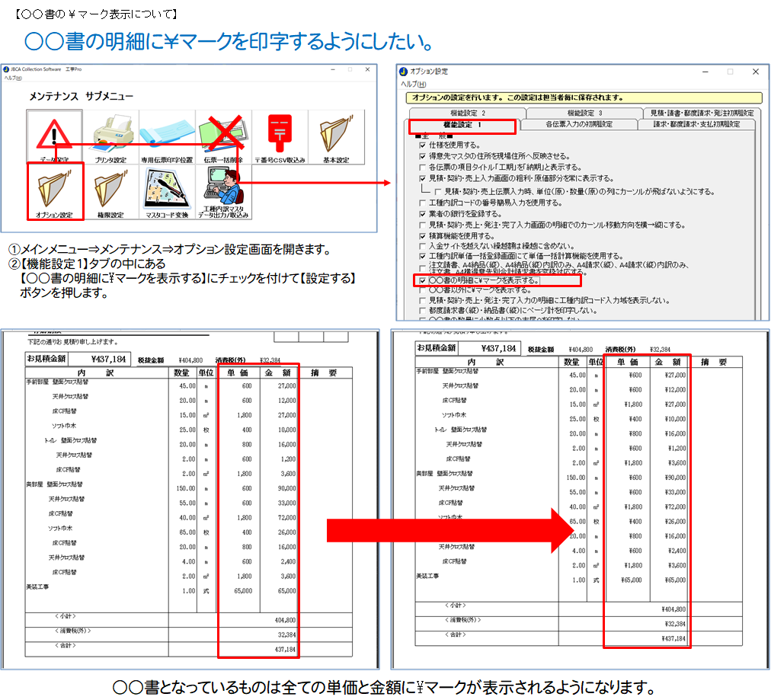Toggle 業者の銀行を登録する checkbox
The height and width of the screenshot is (700, 771).
[423, 214]
